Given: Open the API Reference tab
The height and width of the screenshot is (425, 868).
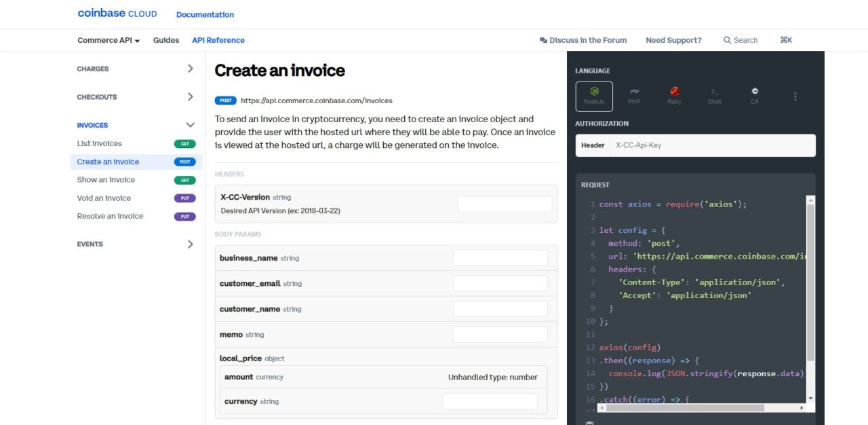Looking at the screenshot, I should pos(218,40).
